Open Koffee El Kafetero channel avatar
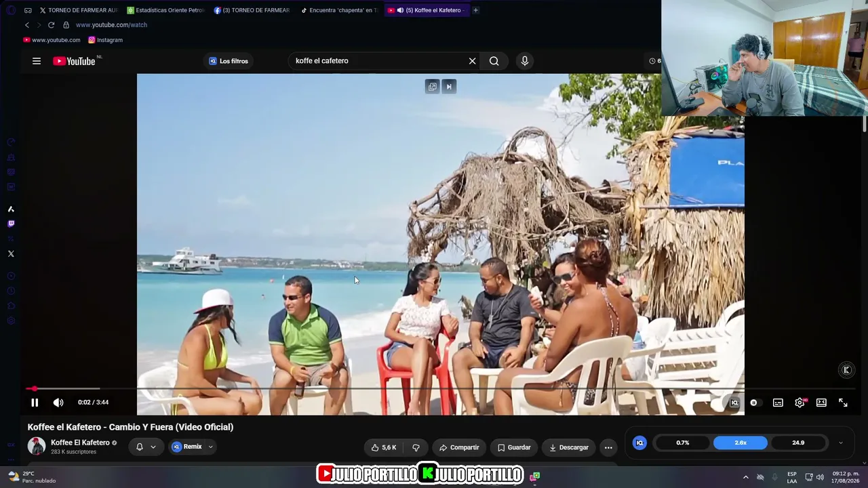Image resolution: width=868 pixels, height=488 pixels. click(37, 446)
